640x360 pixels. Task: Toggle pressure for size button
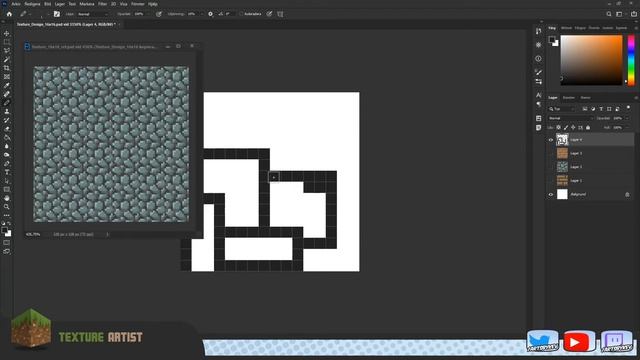click(269, 14)
